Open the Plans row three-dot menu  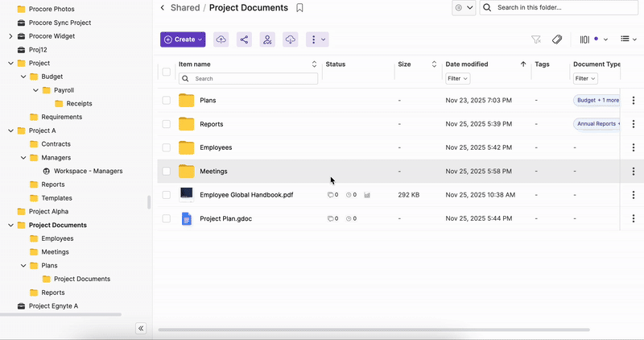pos(634,101)
